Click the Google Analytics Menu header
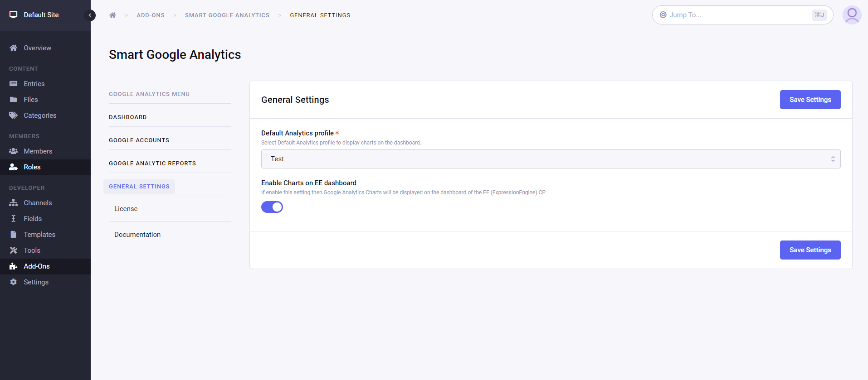The image size is (868, 380). coord(149,94)
